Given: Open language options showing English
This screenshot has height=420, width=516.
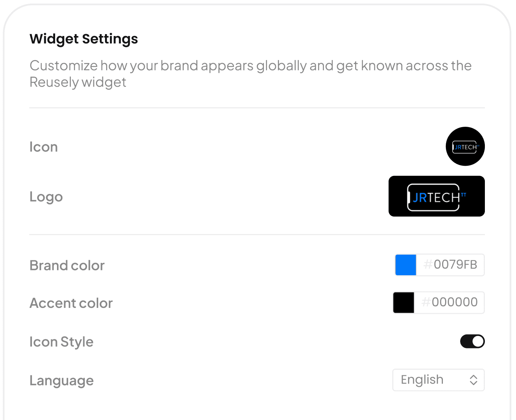Looking at the screenshot, I should tap(438, 379).
